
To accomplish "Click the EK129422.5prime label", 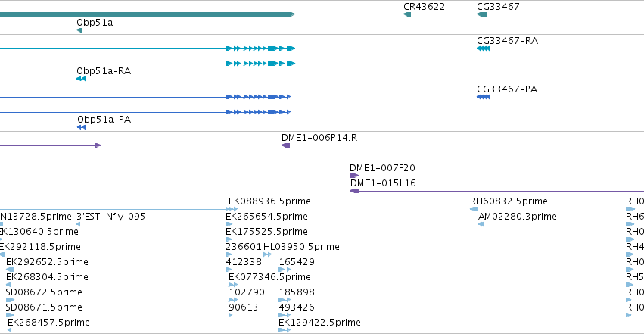I will click(x=319, y=323).
